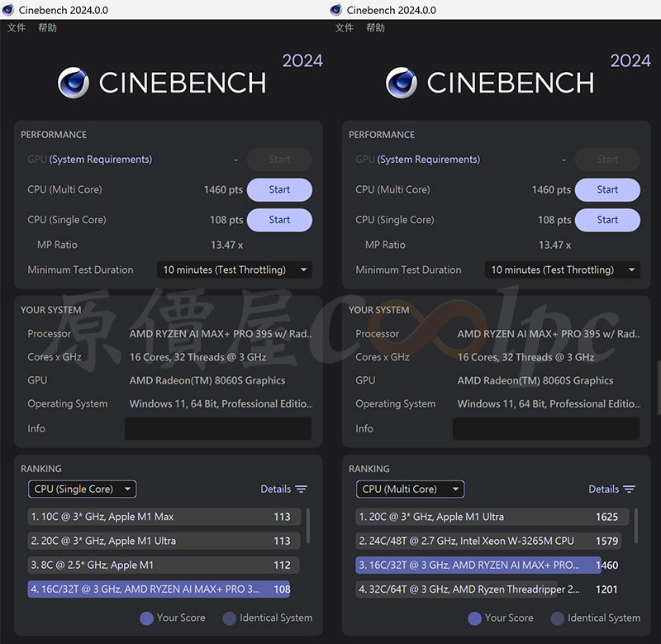This screenshot has width=661, height=644.
Task: Select the single-core '20C @ 3* GHz, Apple M1 Ultra' row scoring 113
Action: pos(164,541)
